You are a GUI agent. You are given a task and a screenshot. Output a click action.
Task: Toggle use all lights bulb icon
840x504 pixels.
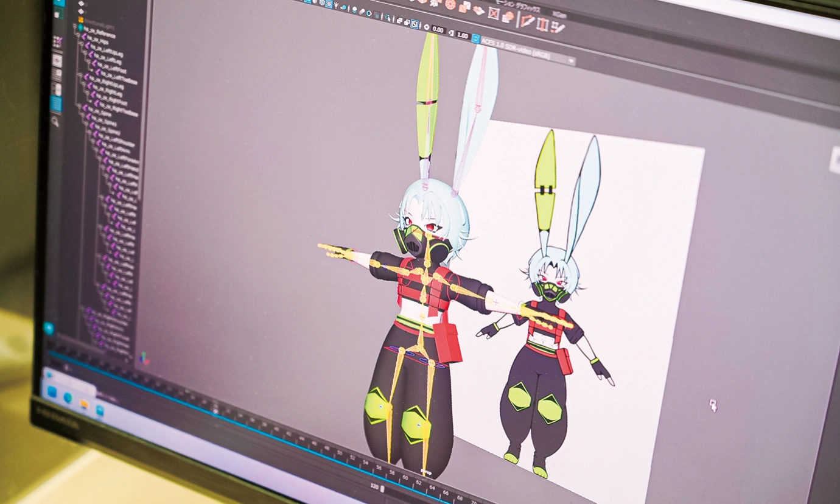click(336, 5)
